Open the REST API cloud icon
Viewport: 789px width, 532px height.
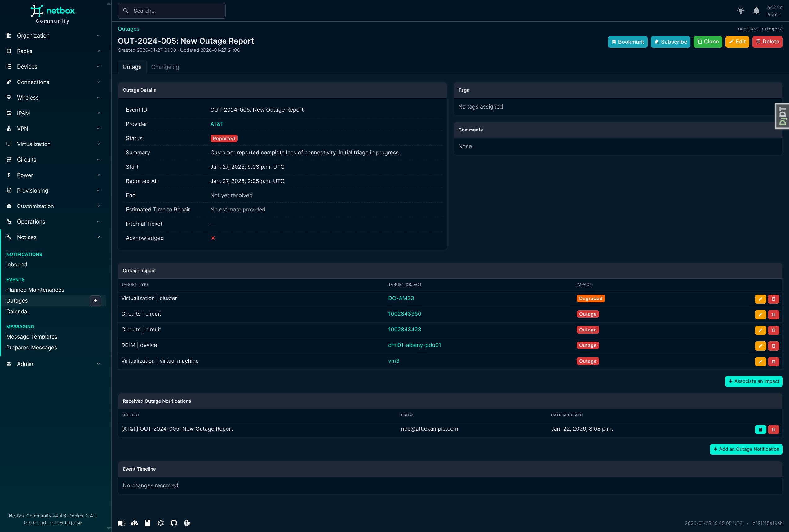135,523
